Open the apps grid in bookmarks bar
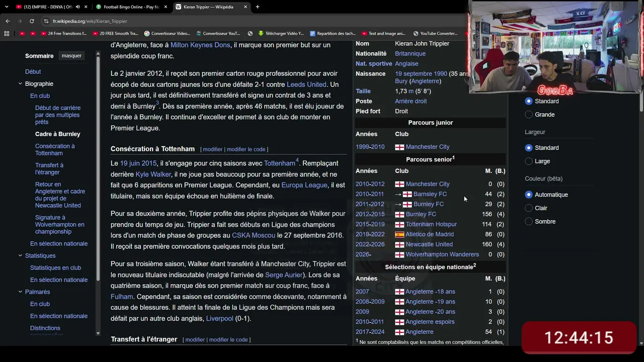This screenshot has width=644, height=362. click(7, 34)
